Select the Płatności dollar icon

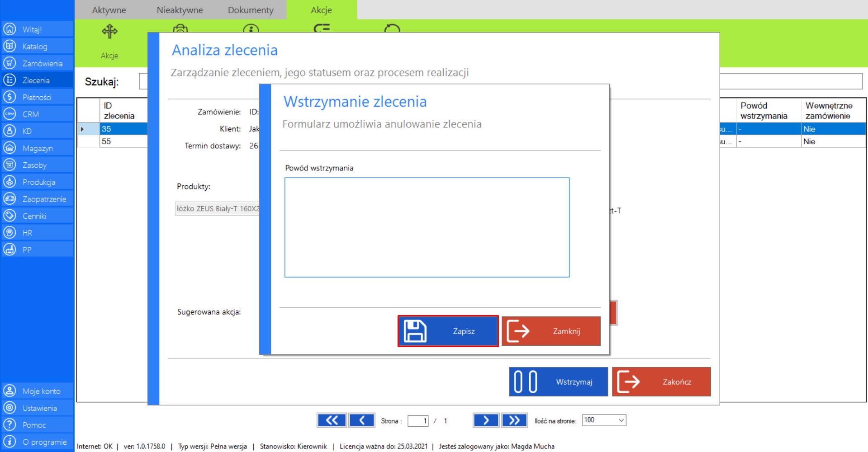click(x=9, y=97)
